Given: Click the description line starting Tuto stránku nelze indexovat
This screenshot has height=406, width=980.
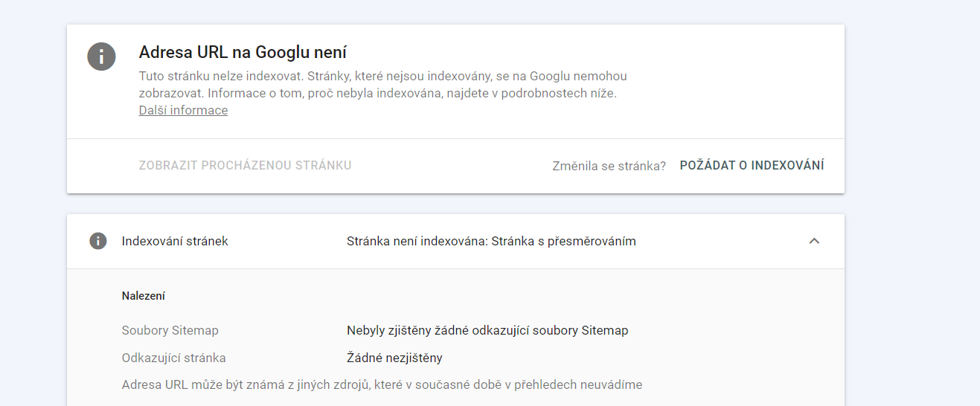Looking at the screenshot, I should (383, 77).
